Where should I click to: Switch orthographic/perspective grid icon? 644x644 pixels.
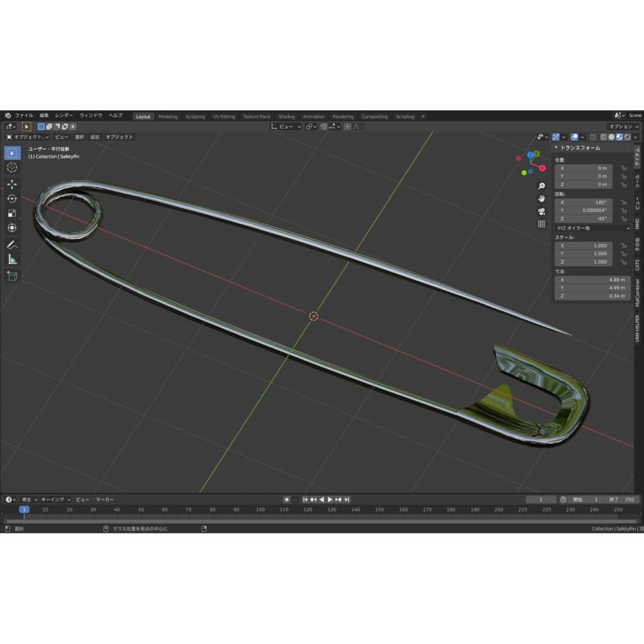click(x=541, y=225)
